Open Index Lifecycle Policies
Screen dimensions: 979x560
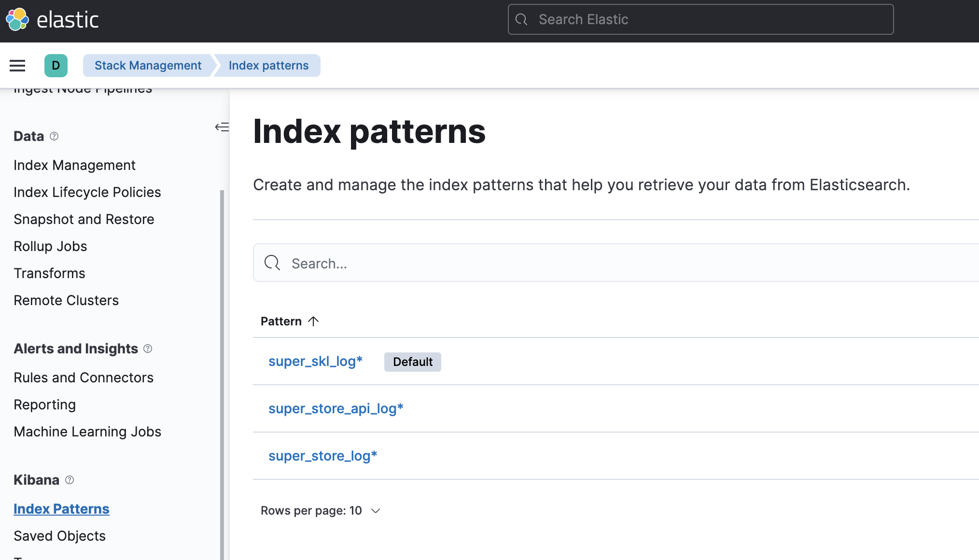click(87, 192)
